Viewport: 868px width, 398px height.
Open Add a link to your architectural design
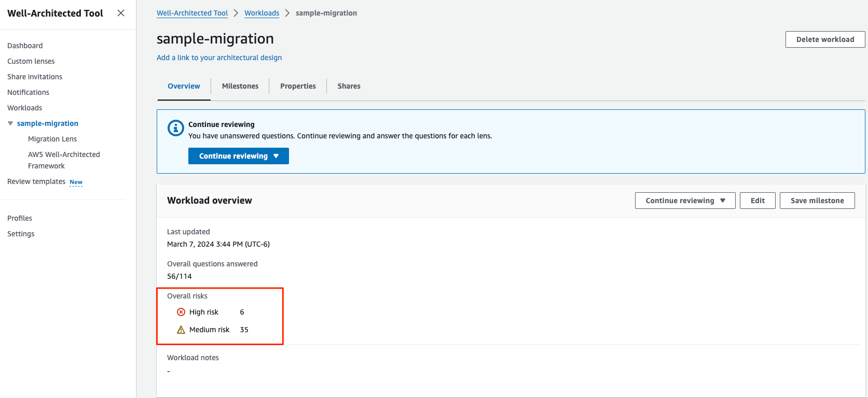point(219,58)
